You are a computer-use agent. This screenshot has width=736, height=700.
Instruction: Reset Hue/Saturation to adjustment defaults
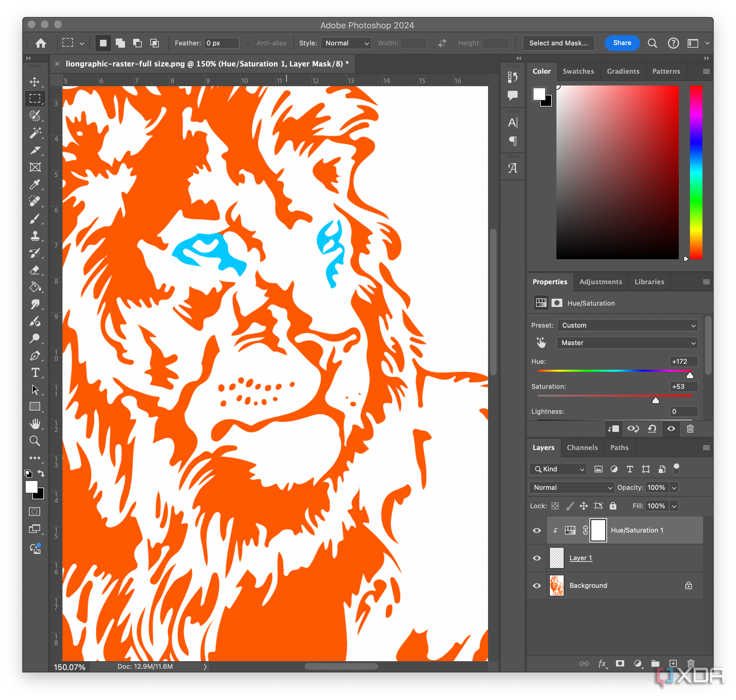tap(652, 429)
